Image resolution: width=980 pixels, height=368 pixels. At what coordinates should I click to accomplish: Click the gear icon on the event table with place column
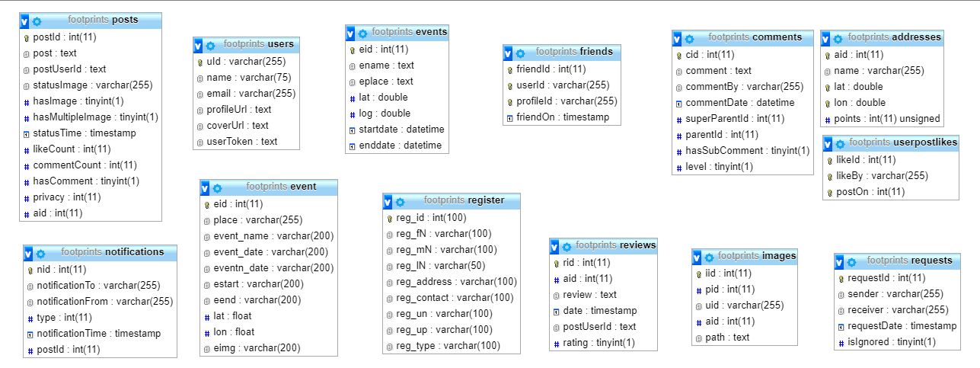click(217, 187)
